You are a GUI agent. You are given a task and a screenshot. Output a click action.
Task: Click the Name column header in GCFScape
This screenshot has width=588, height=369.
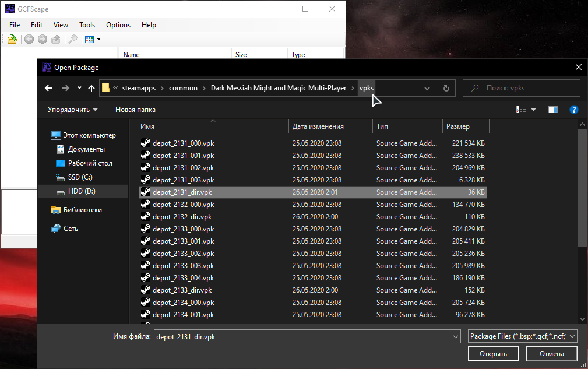pyautogui.click(x=175, y=54)
